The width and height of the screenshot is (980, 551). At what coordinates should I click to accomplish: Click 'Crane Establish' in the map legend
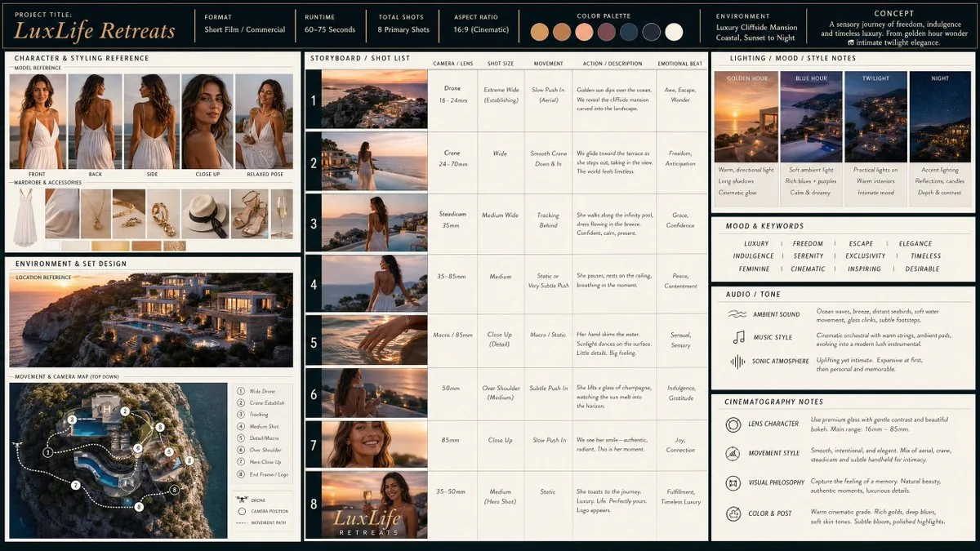(x=267, y=402)
